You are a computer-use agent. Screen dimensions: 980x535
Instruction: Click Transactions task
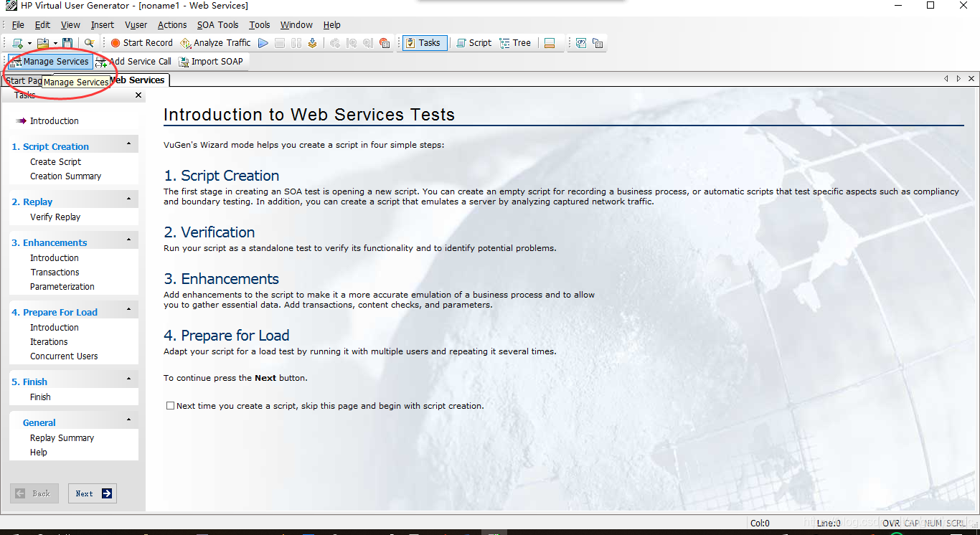[55, 273]
